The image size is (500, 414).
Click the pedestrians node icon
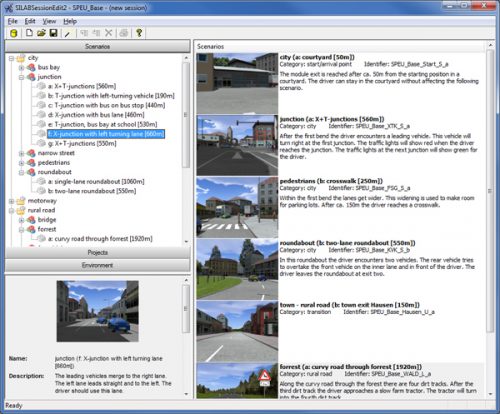31,163
